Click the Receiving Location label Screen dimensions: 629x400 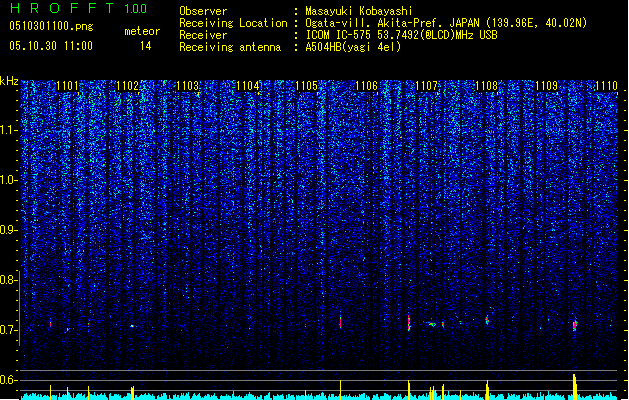(233, 23)
